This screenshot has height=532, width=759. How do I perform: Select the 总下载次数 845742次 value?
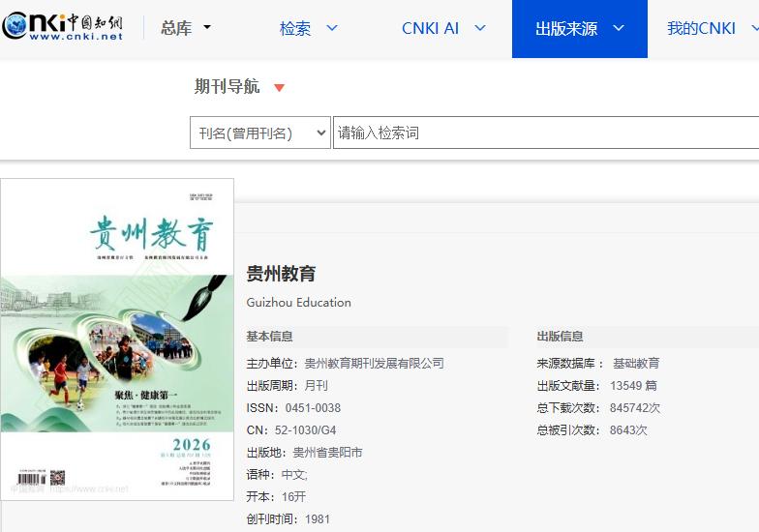pos(635,408)
